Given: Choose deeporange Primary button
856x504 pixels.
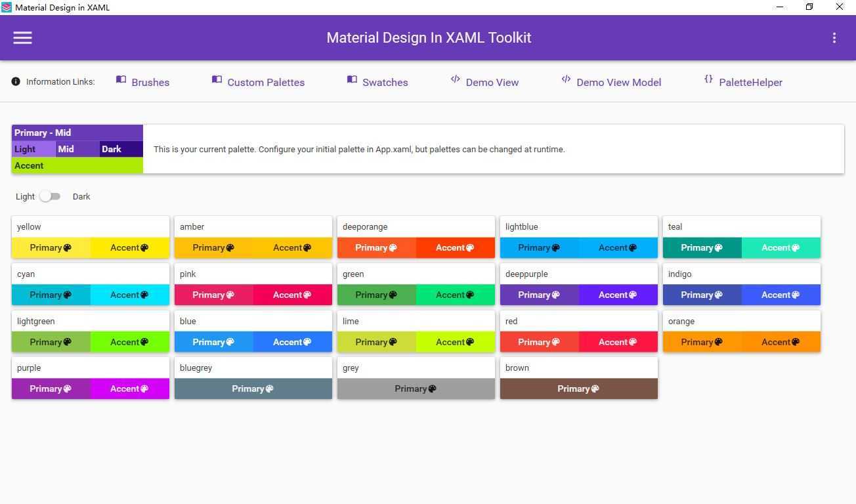Looking at the screenshot, I should [377, 247].
